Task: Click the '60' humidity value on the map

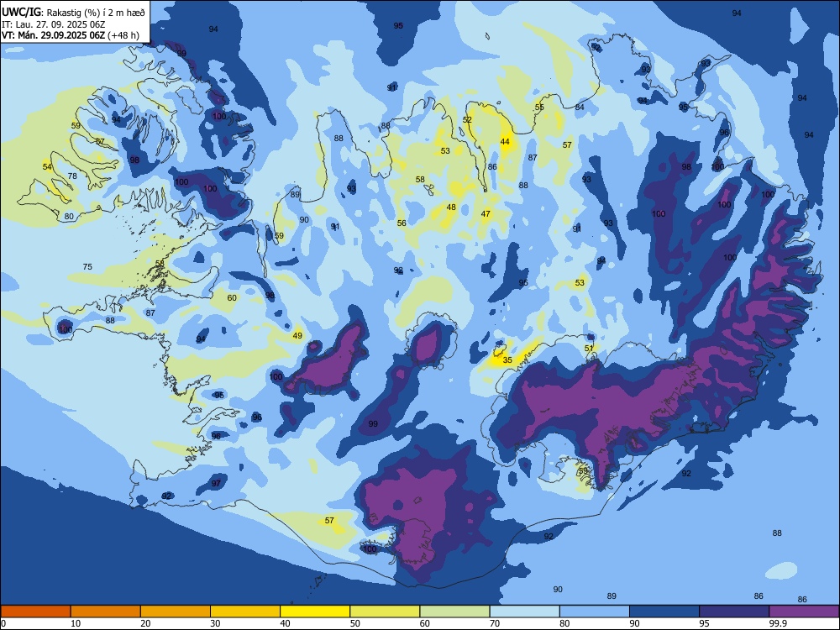Action: click(232, 298)
